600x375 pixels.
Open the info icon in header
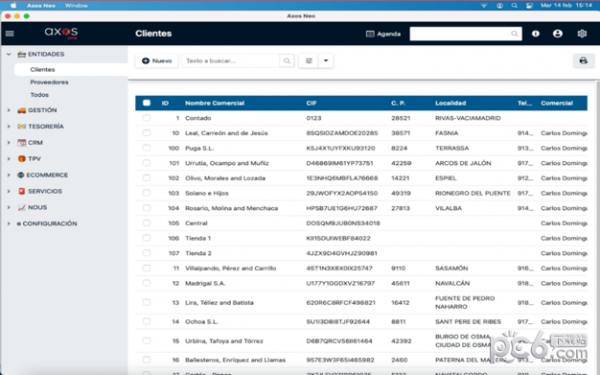[x=535, y=34]
